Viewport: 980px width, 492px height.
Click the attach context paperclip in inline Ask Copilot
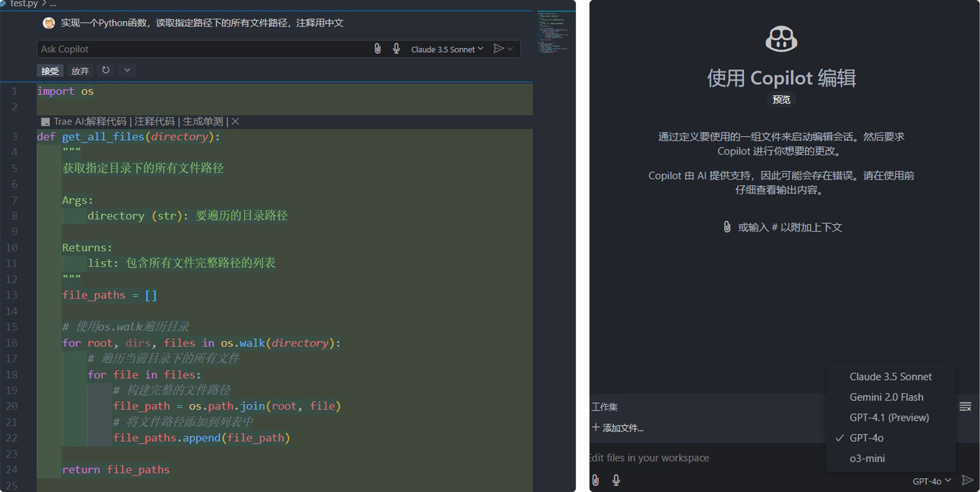(x=377, y=49)
